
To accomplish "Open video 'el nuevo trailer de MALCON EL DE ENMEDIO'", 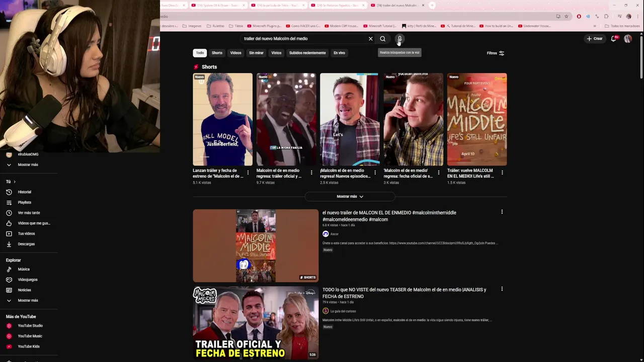I will click(x=389, y=216).
